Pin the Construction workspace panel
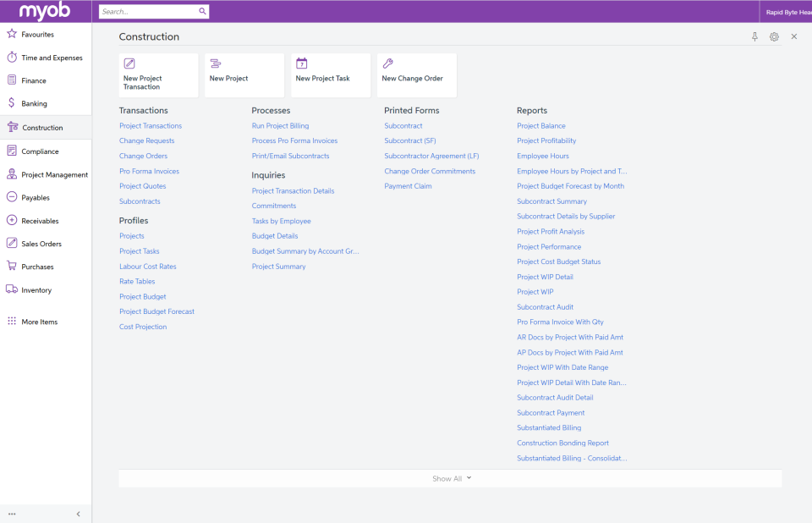 [754, 36]
